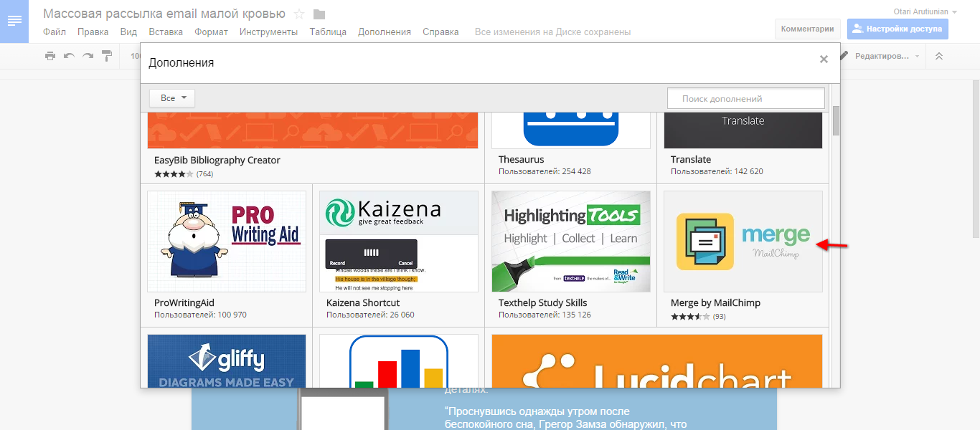
Task: Open the ProWritingAid add-on thumbnail
Action: 227,242
